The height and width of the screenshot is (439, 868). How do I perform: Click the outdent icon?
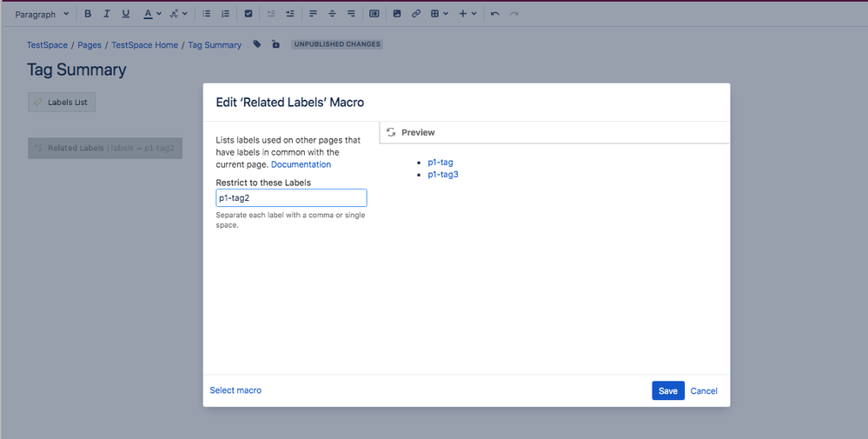click(x=271, y=13)
